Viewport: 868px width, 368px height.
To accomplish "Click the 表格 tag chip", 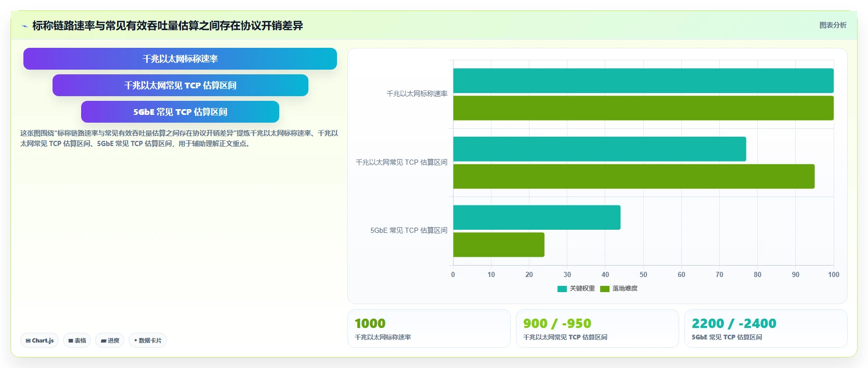I will 77,340.
